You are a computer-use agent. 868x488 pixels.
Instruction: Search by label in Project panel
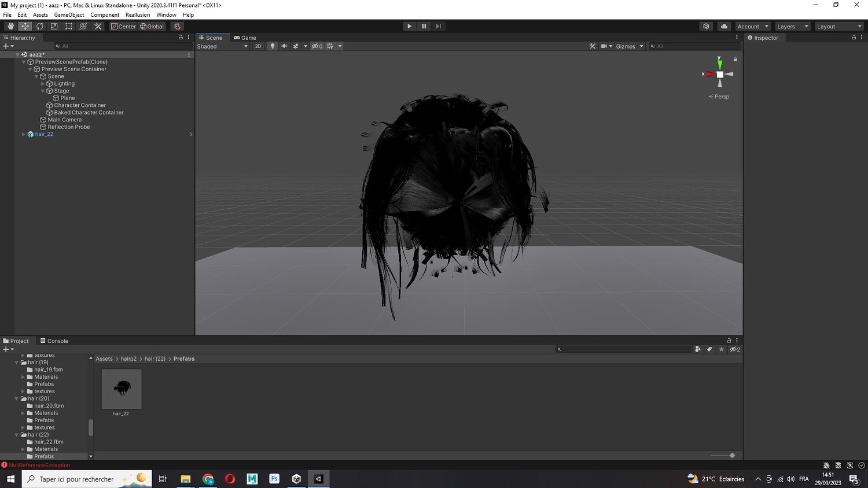pyautogui.click(x=709, y=349)
